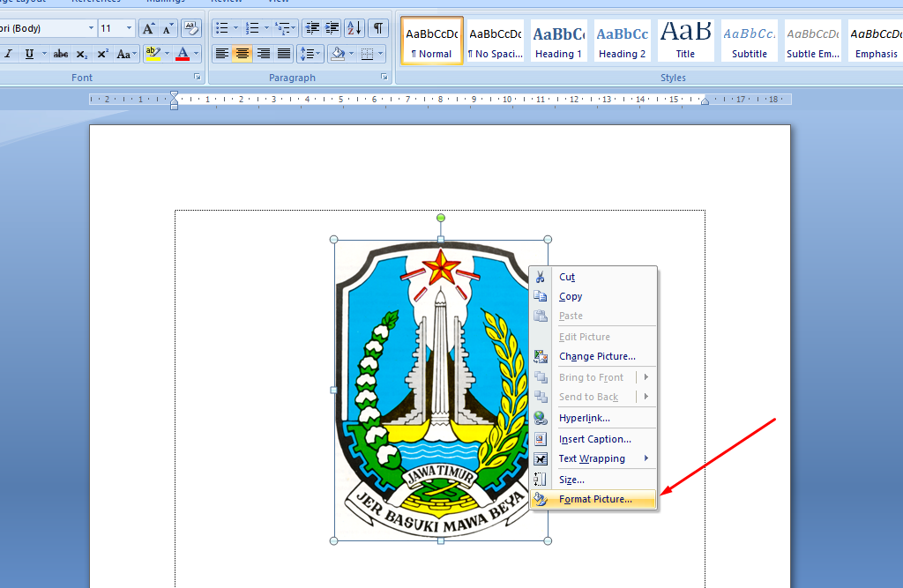Click the Clear Formatting eraser icon
This screenshot has width=903, height=588.
coord(190,28)
